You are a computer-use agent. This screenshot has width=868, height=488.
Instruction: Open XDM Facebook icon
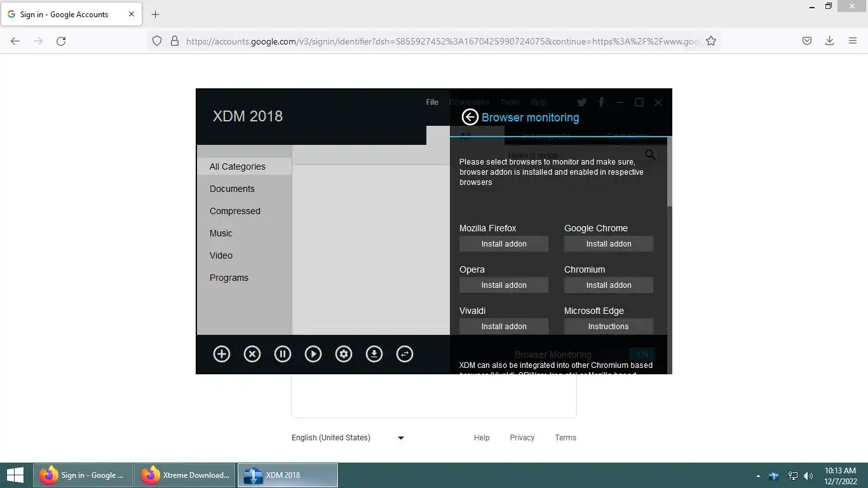click(601, 102)
